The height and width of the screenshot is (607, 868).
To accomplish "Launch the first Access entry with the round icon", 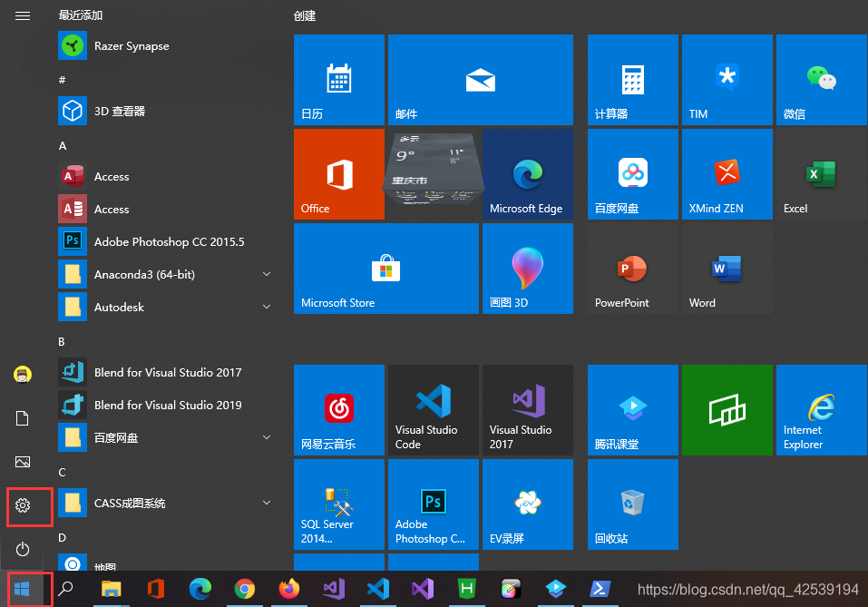I will point(166,176).
